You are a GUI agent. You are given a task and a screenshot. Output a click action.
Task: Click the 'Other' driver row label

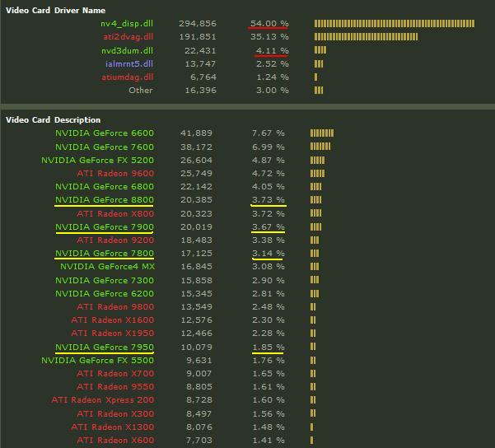(x=141, y=91)
